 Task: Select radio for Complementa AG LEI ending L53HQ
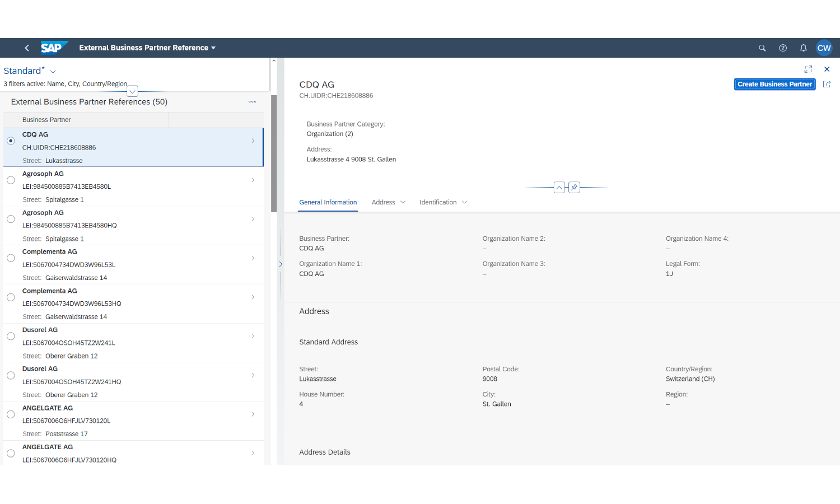[x=11, y=297]
